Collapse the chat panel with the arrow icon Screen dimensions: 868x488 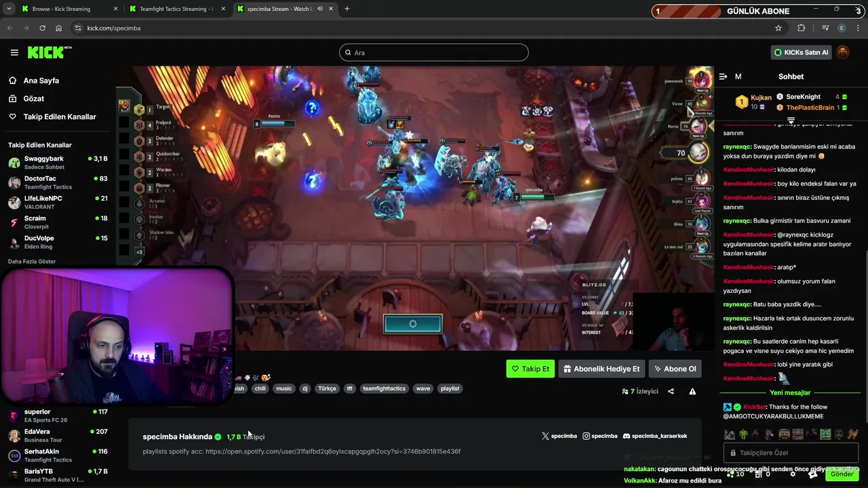pyautogui.click(x=723, y=77)
